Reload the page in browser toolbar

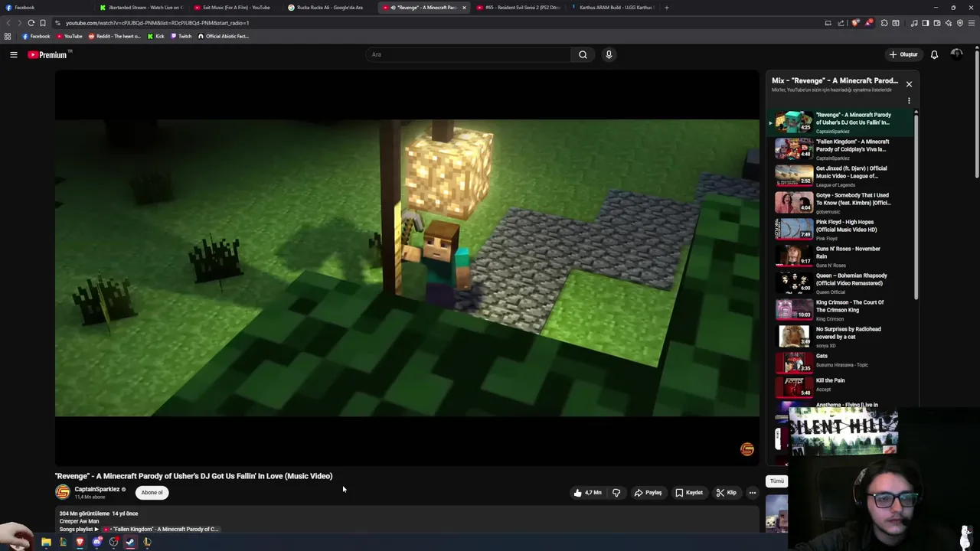(x=31, y=23)
